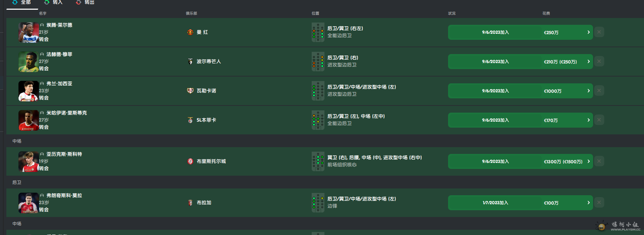Sort by the 花费 column header
The image size is (644, 235).
click(546, 13)
